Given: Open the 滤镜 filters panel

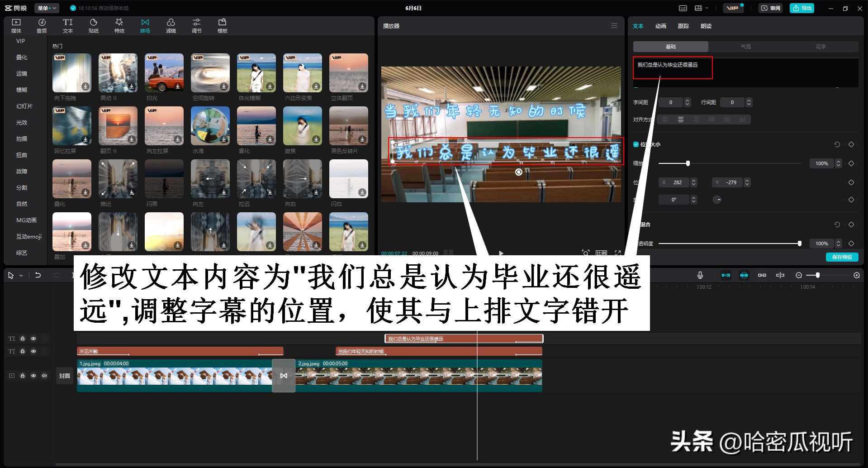Looking at the screenshot, I should click(x=171, y=25).
